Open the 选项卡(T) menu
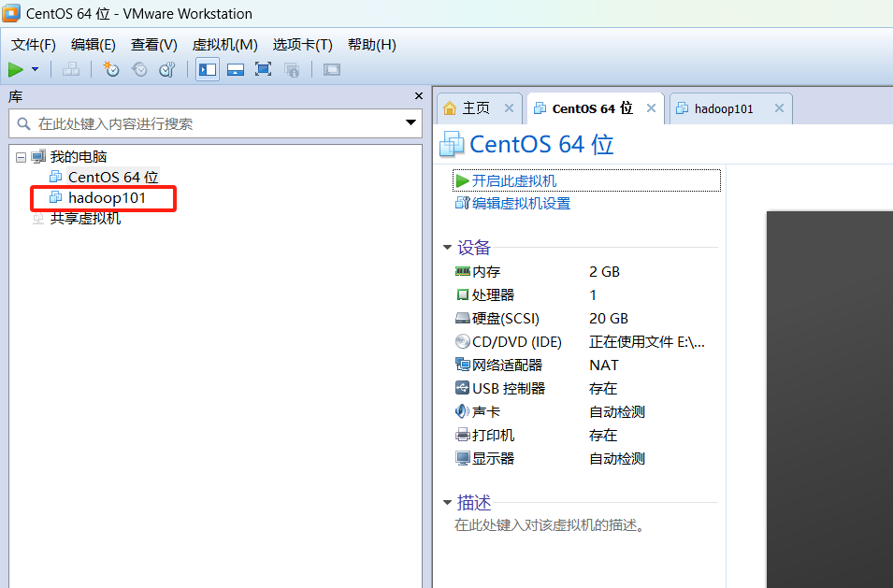893x588 pixels. click(x=302, y=44)
